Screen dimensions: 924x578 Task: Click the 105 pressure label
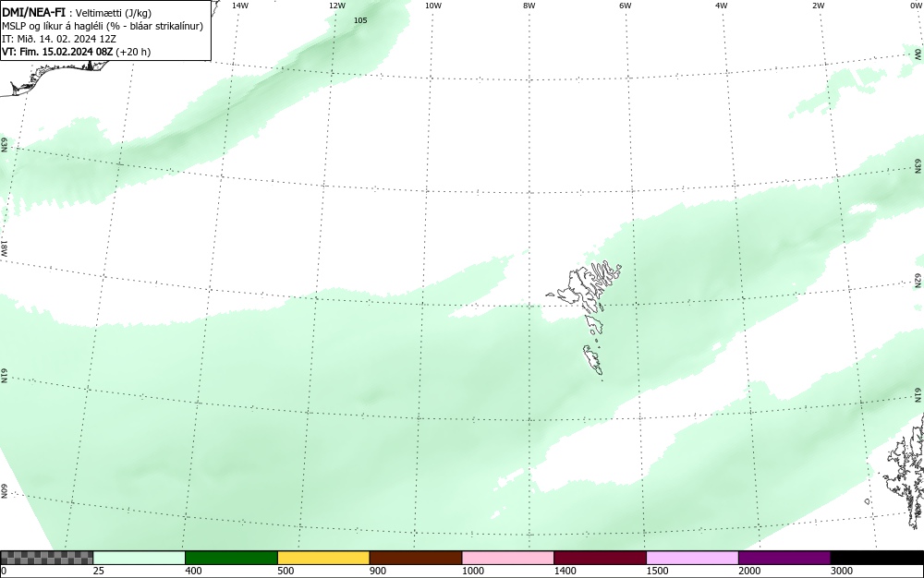(360, 20)
